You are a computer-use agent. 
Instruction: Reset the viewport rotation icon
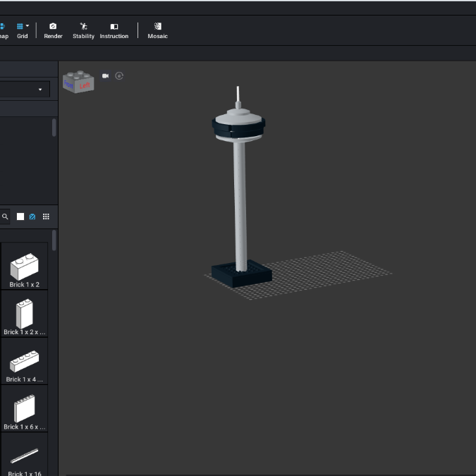(119, 76)
